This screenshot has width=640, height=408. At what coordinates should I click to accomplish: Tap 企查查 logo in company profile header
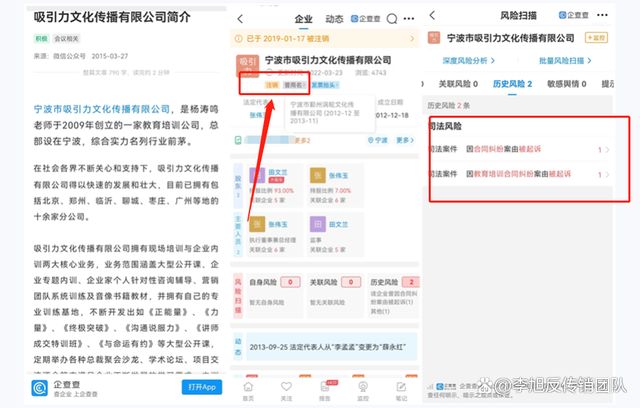(365, 19)
